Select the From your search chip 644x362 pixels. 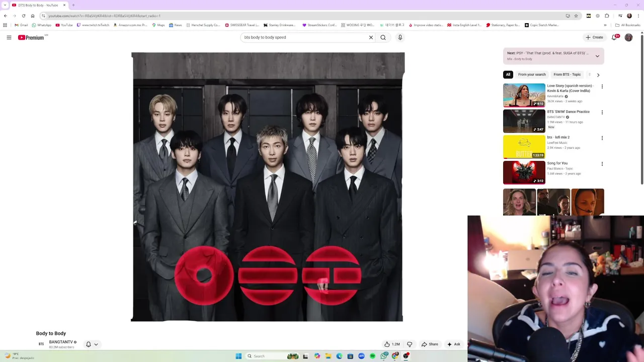pos(532,74)
